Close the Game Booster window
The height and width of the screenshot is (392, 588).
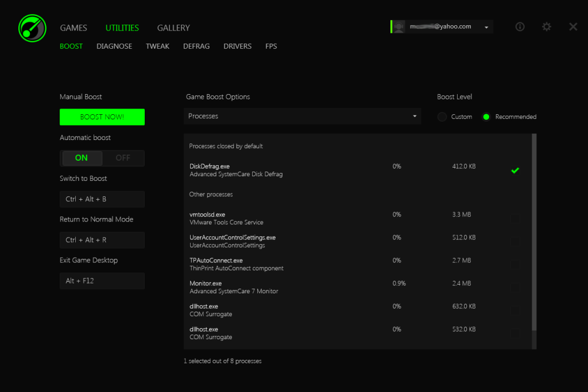[573, 26]
